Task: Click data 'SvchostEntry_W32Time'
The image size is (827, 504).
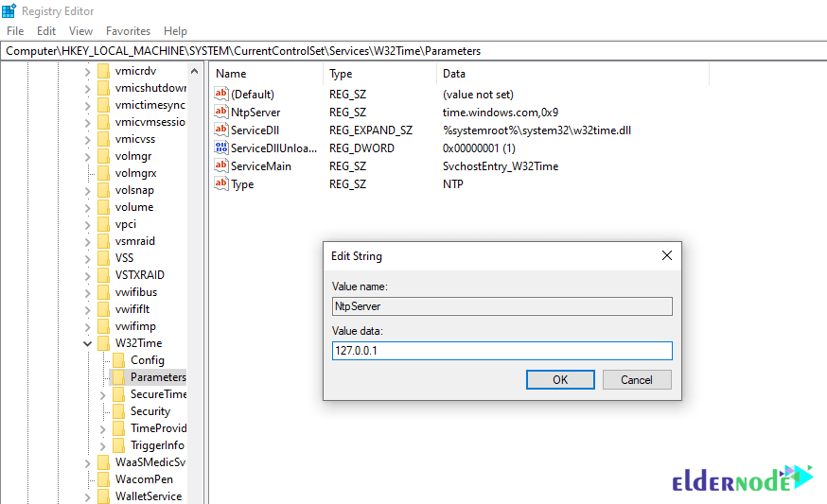Action: pos(501,166)
